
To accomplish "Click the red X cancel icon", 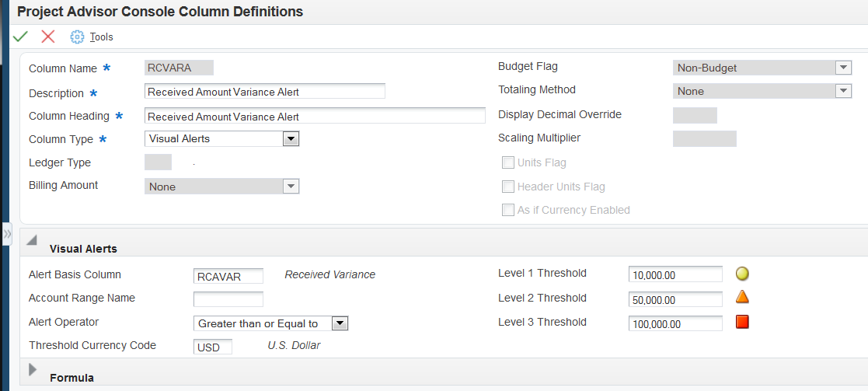I will pos(48,37).
